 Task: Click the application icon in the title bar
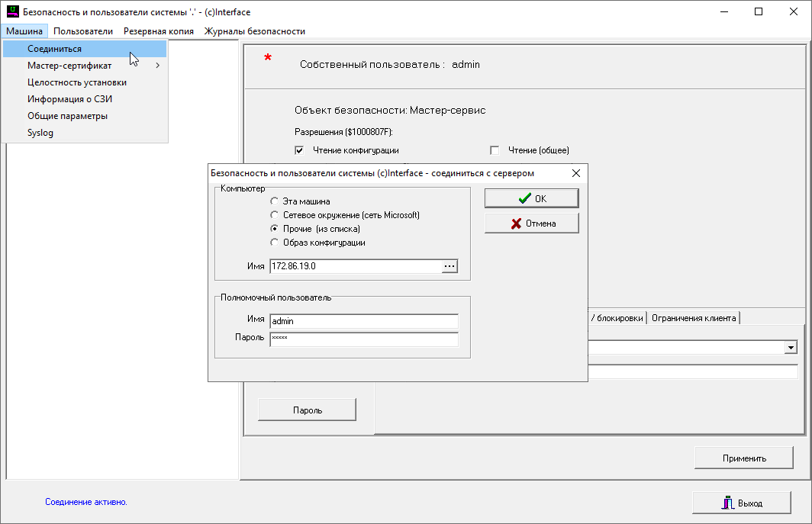(x=12, y=12)
